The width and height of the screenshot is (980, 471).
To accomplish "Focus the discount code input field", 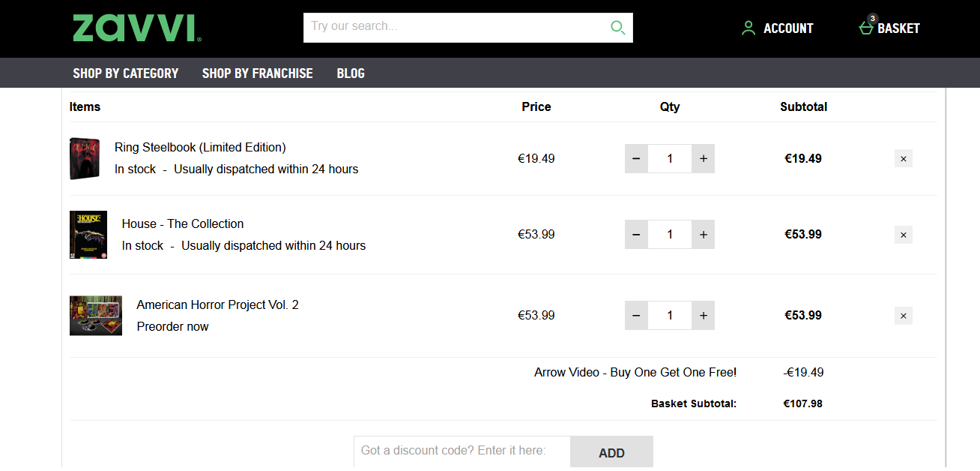I will click(x=462, y=451).
